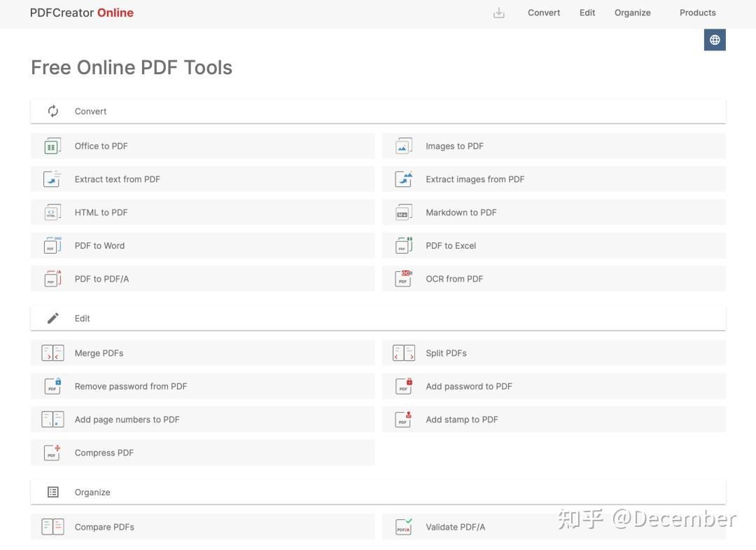
Task: Click the refresh icon beside Convert header
Action: click(52, 111)
